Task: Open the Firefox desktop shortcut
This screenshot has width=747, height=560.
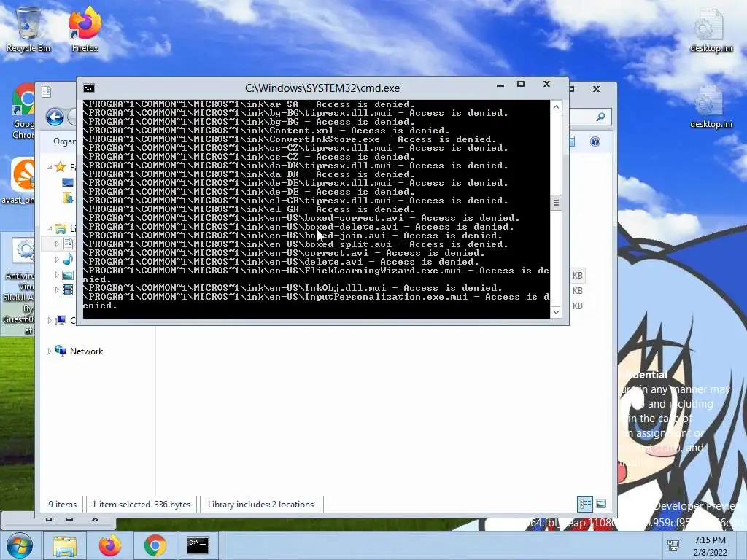Action: (x=85, y=29)
